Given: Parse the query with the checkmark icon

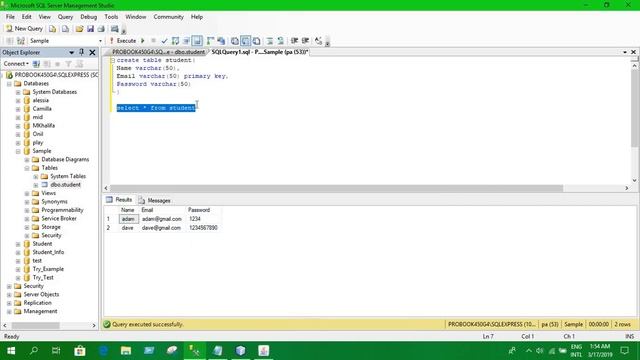Looking at the screenshot, I should pos(164,41).
